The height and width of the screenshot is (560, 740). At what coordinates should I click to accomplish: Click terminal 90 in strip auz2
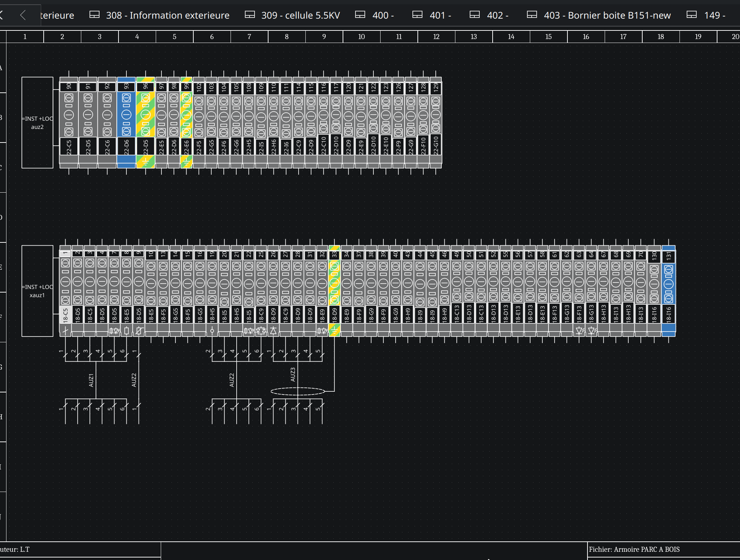69,122
